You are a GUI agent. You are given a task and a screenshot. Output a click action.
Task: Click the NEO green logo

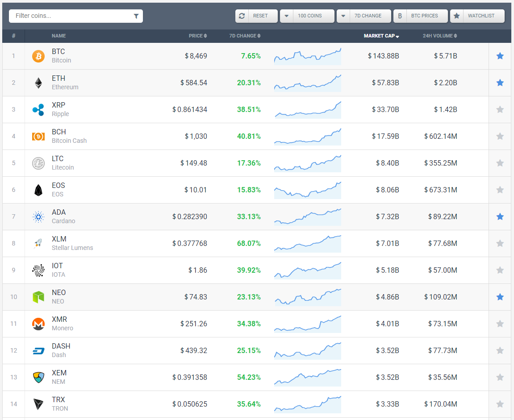point(38,297)
